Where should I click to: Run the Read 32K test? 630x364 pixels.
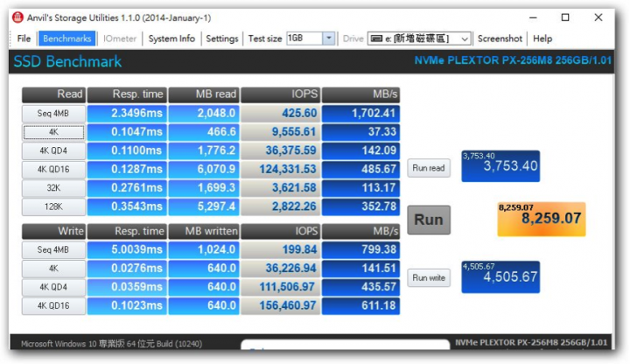pos(53,187)
